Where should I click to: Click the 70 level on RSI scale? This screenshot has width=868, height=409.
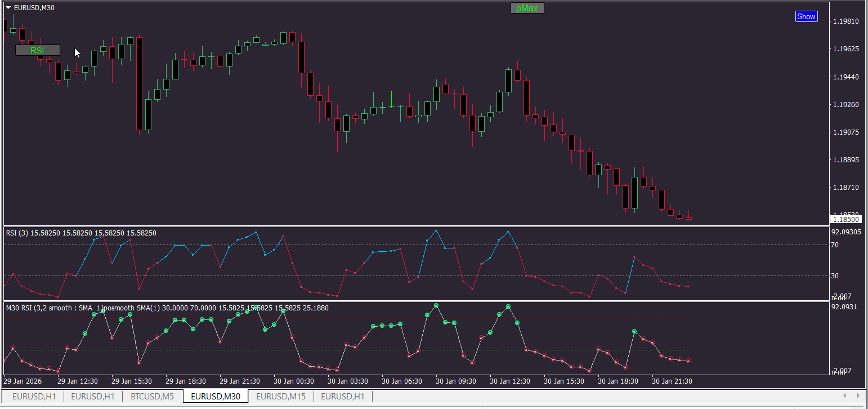[x=835, y=244]
